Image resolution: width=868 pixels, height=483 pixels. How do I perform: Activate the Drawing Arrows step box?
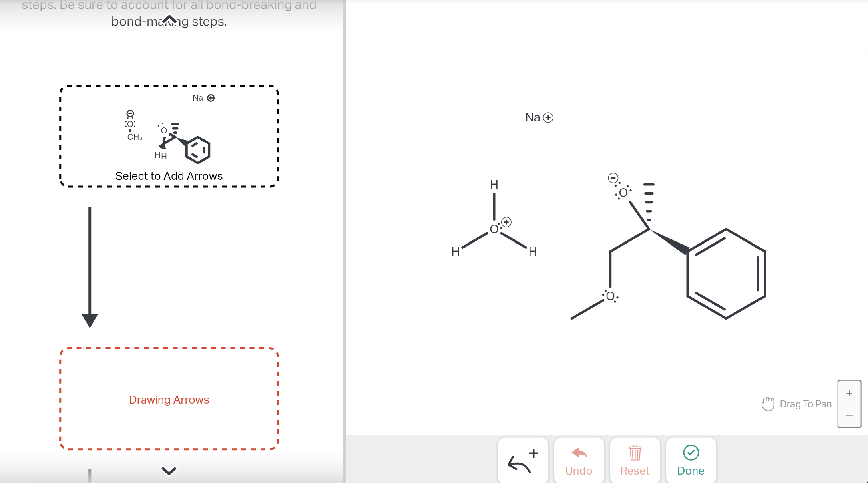pyautogui.click(x=169, y=399)
